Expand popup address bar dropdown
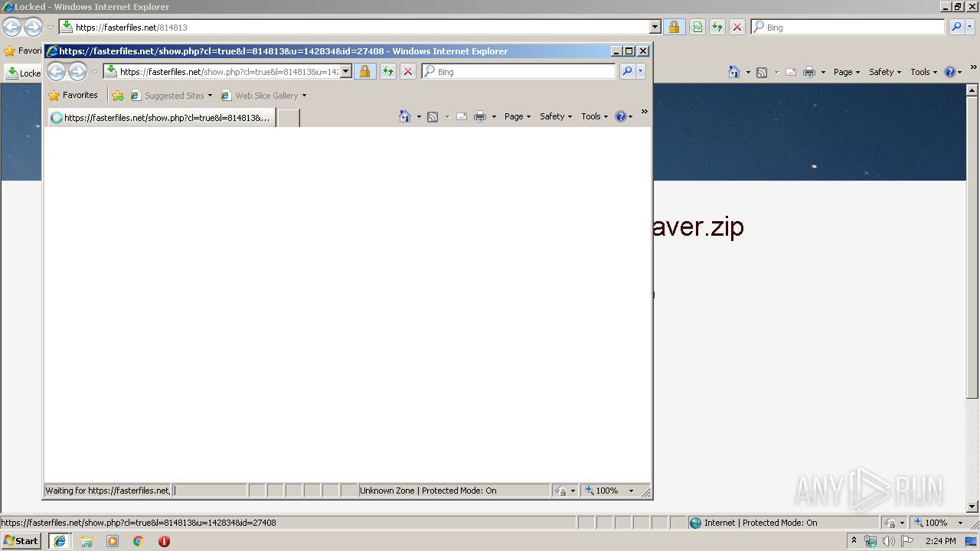This screenshot has height=551, width=980. point(346,71)
